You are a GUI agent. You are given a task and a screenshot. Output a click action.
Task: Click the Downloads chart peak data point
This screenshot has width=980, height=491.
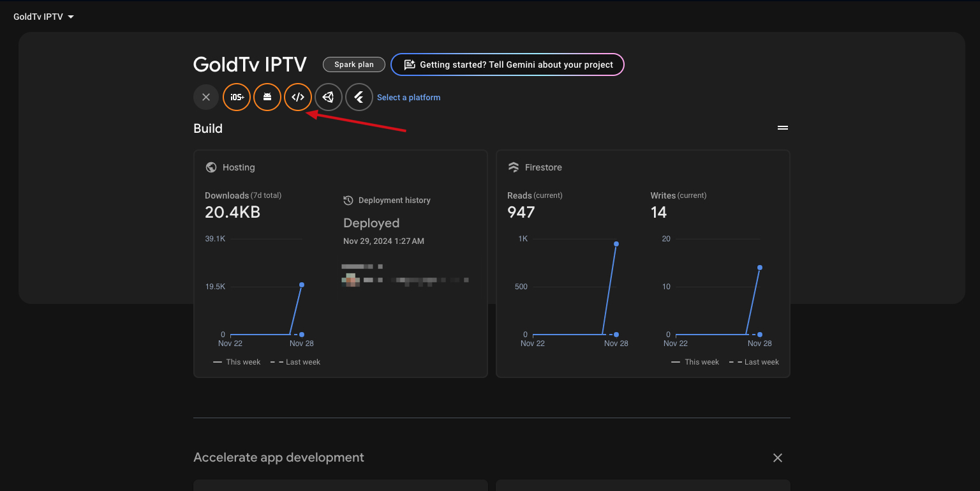click(x=302, y=285)
